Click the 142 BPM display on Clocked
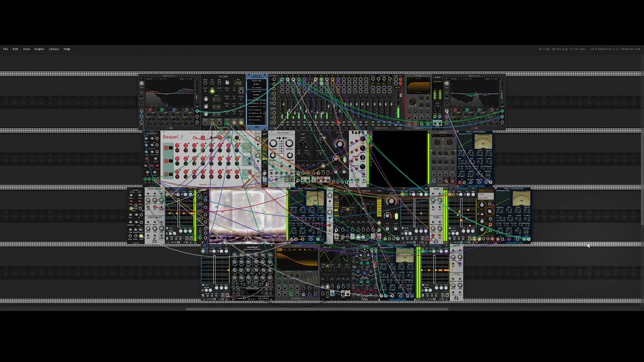The image size is (644, 362). coord(238,83)
